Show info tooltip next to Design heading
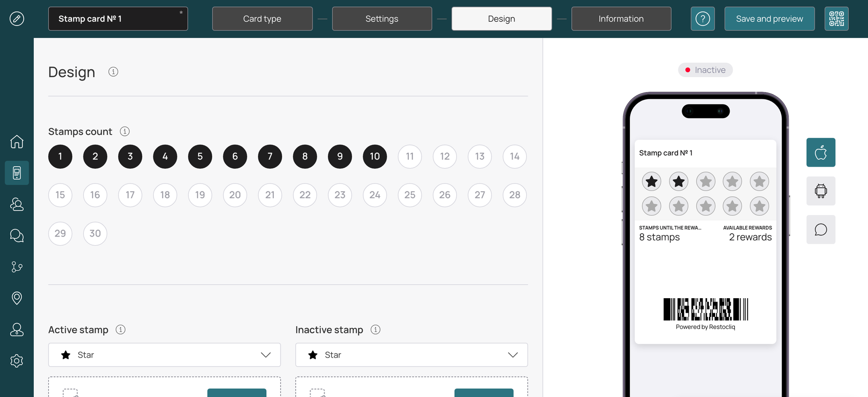The width and height of the screenshot is (868, 397). pos(113,72)
